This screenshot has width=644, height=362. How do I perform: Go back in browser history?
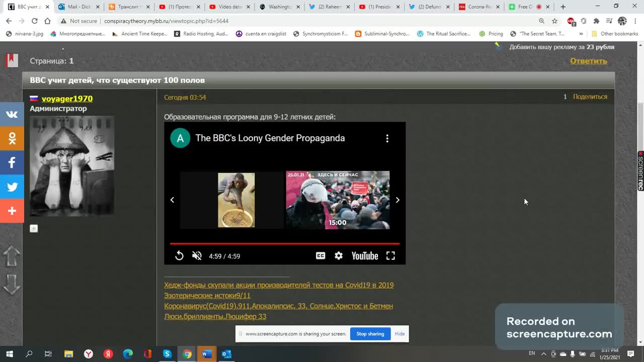point(9,21)
